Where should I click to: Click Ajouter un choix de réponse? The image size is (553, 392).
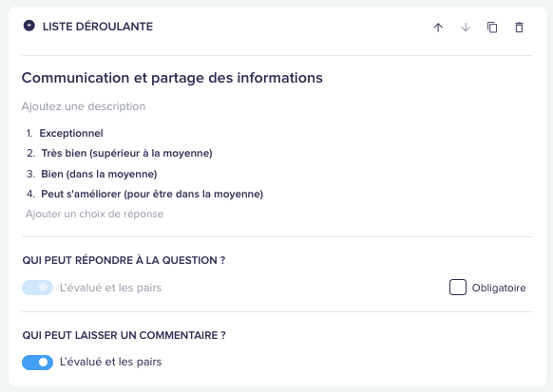point(94,214)
